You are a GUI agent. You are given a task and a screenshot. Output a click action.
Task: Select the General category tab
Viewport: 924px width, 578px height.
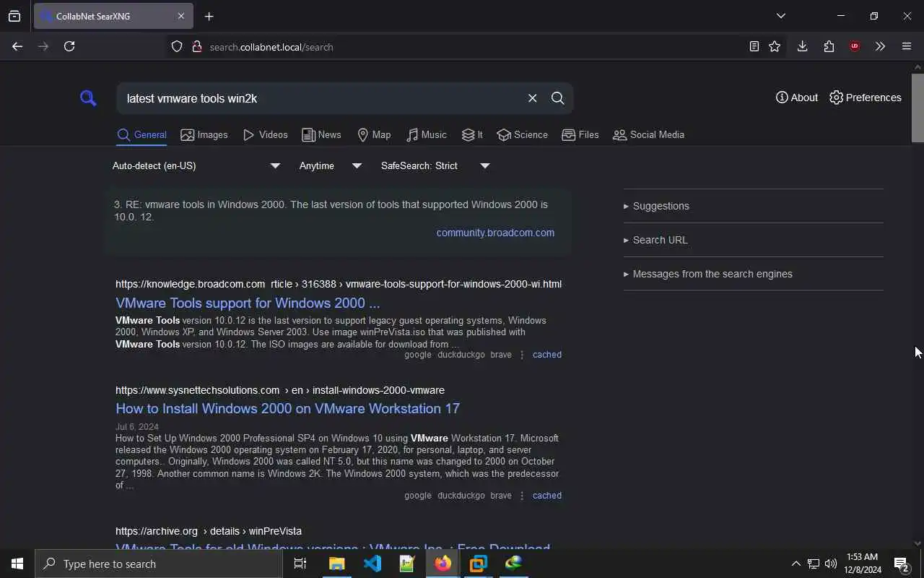(142, 135)
